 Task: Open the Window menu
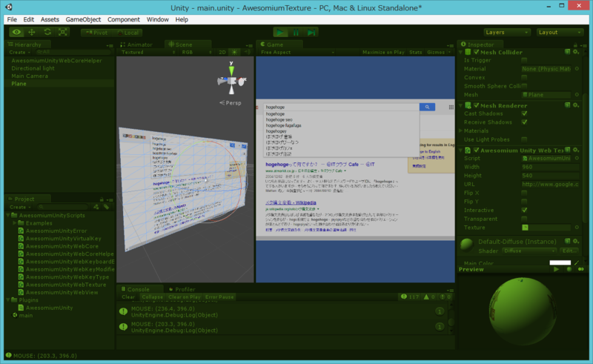158,19
